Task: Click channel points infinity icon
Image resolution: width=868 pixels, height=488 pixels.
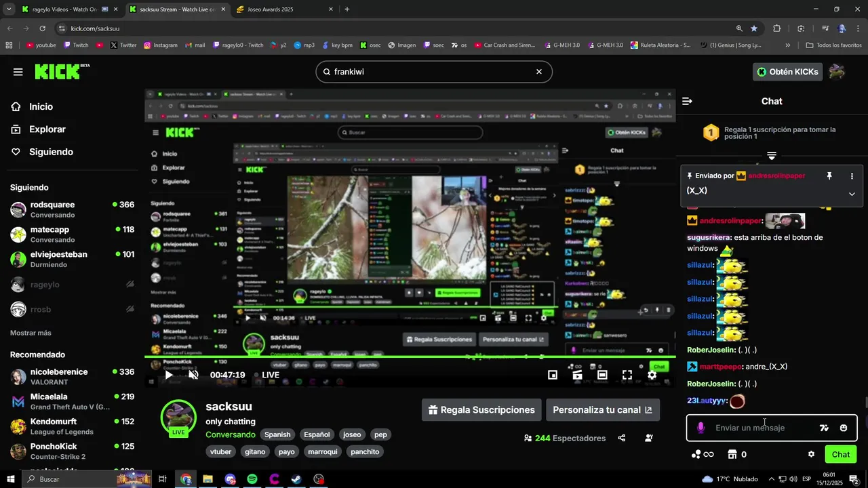Action: (x=702, y=454)
